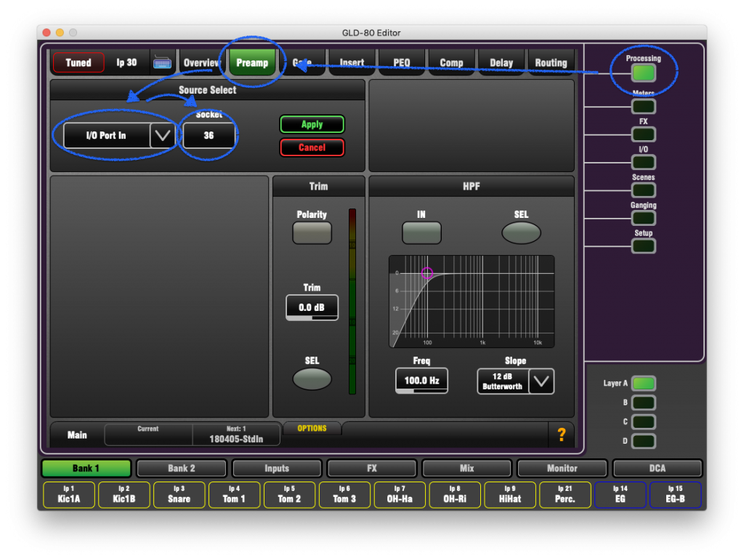Show the Inputs strip bank
The height and width of the screenshot is (560, 744).
277,468
